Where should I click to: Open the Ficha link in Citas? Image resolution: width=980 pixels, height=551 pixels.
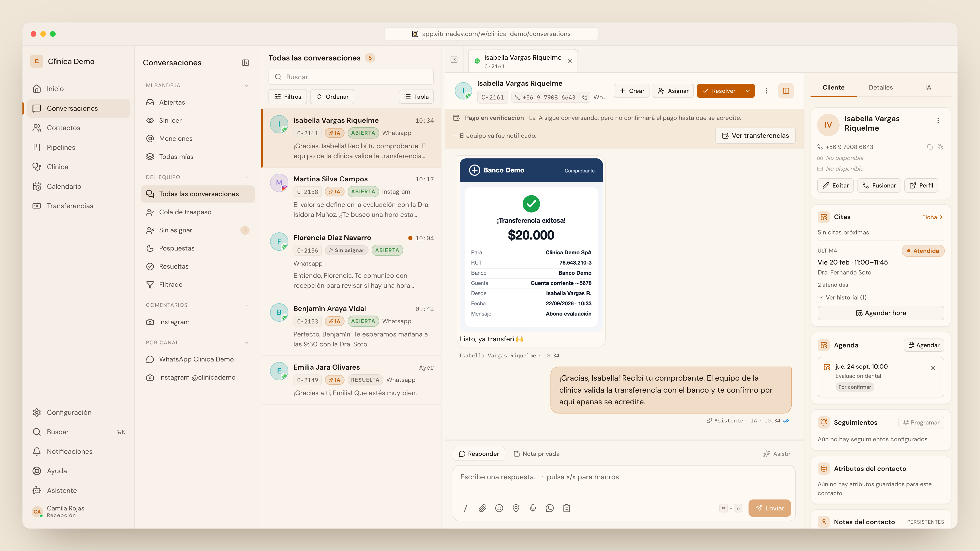pyautogui.click(x=933, y=217)
